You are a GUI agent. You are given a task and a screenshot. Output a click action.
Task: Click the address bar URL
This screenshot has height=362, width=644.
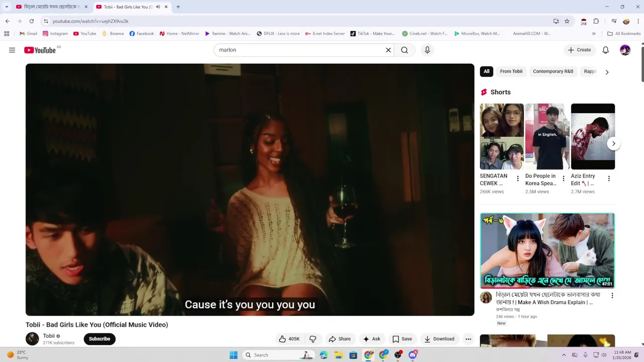pyautogui.click(x=91, y=21)
